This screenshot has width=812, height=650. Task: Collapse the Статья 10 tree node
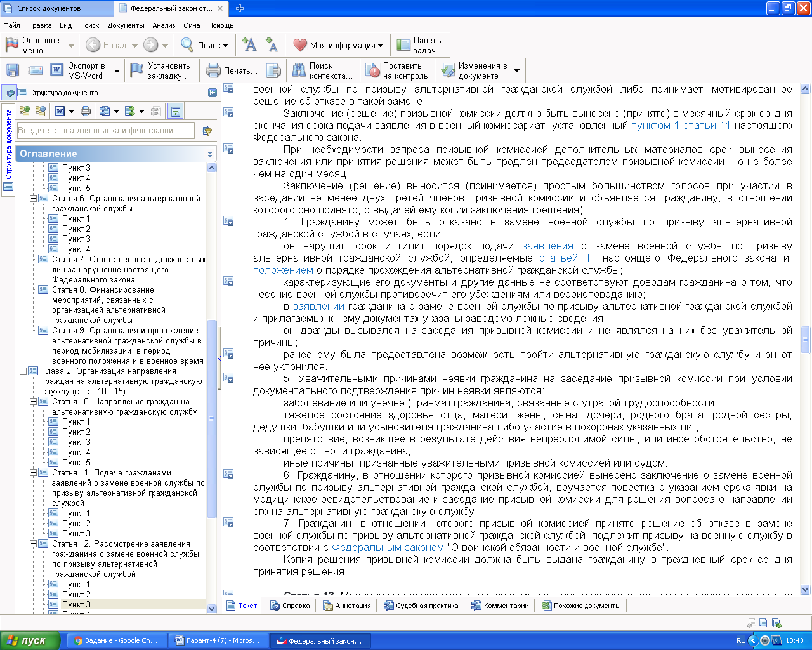point(34,402)
